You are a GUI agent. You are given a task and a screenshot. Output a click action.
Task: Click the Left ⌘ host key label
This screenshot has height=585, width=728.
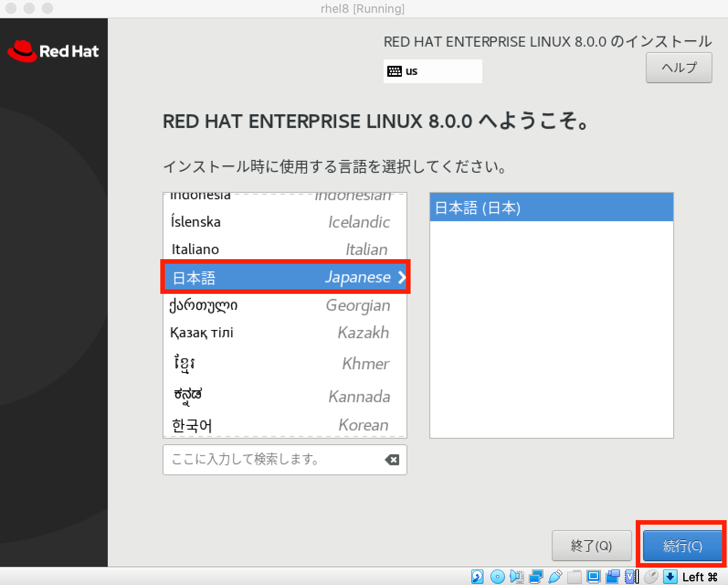(700, 577)
